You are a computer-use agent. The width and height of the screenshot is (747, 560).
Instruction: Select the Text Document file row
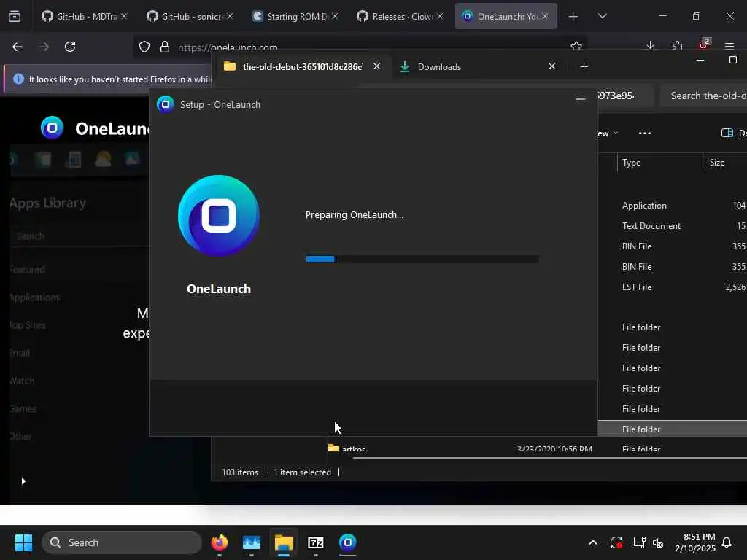[x=672, y=226]
